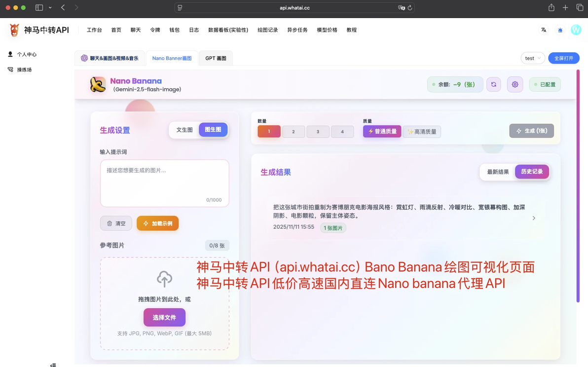Open the Nano Banana settings gear
Viewport: 588px width, 367px height.
tap(515, 84)
